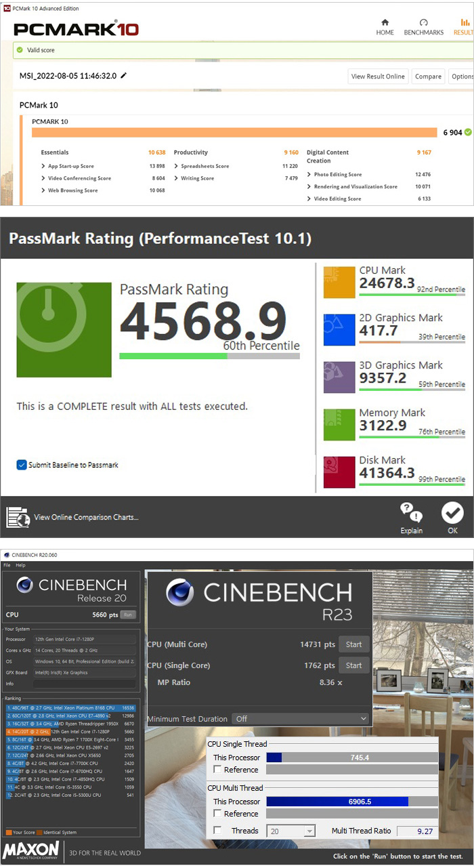Image resolution: width=474 pixels, height=868 pixels.
Task: Click the orange CPU Mark icon
Action: (x=339, y=282)
